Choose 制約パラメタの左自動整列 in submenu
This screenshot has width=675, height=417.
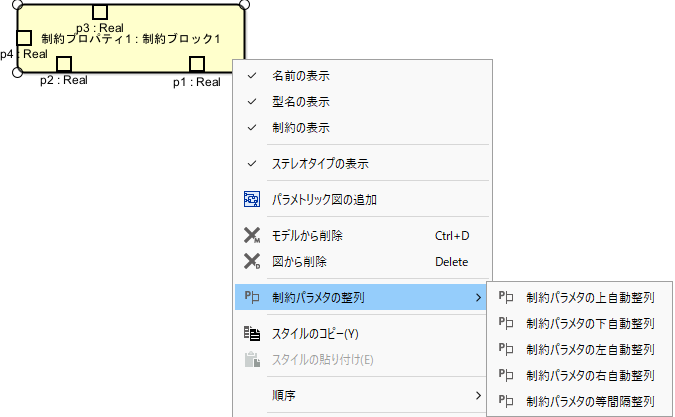[579, 349]
